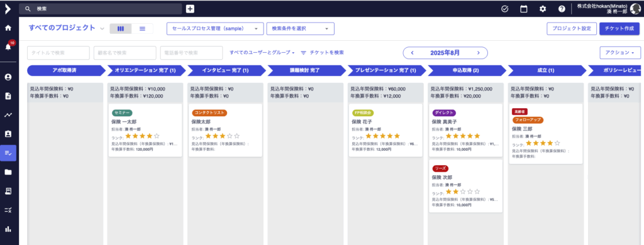This screenshot has width=644, height=245.
Task: Expand すべてのプロジェクト chevron
Action: [x=103, y=29]
